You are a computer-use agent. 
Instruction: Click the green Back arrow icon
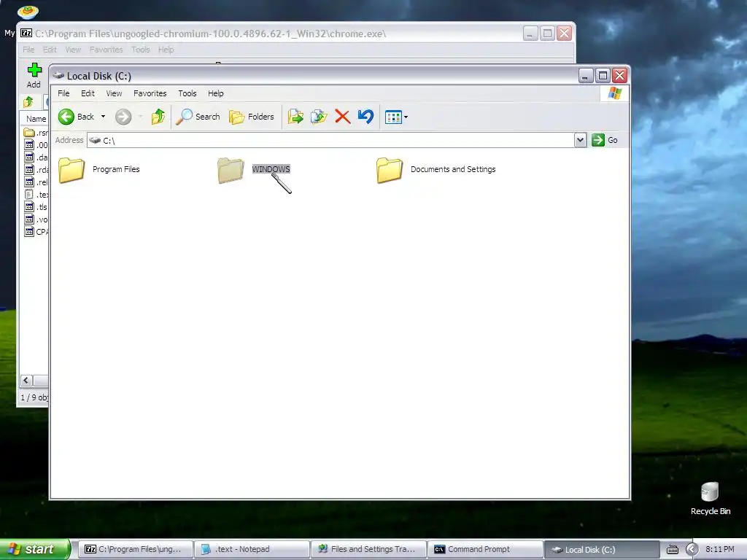(66, 117)
